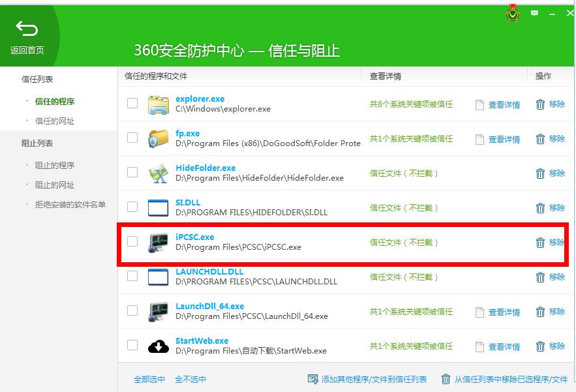The image size is (576, 392).
Task: Click 查看详情 link for LaunchDll_64.exe
Action: (x=504, y=312)
